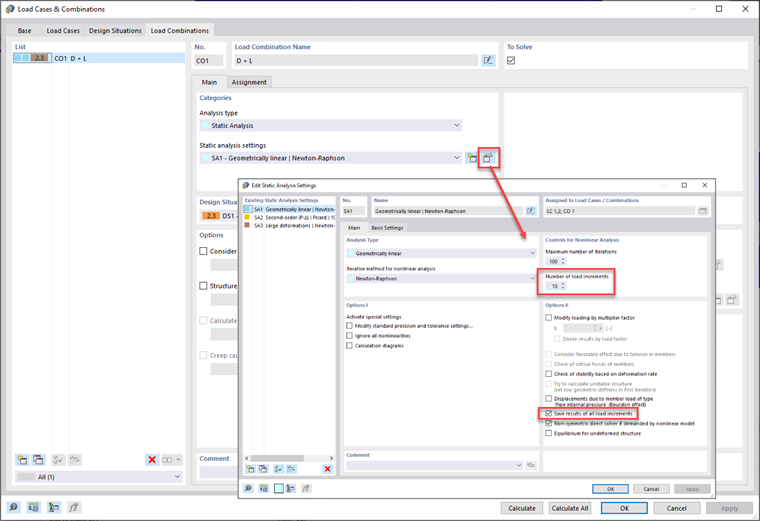The height and width of the screenshot is (521, 760).
Task: Click the invert selection icon in the Edit dialog list
Action: tap(291, 469)
